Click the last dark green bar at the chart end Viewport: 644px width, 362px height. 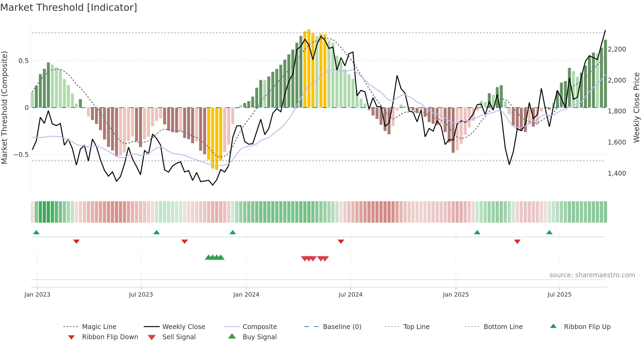pos(605,73)
